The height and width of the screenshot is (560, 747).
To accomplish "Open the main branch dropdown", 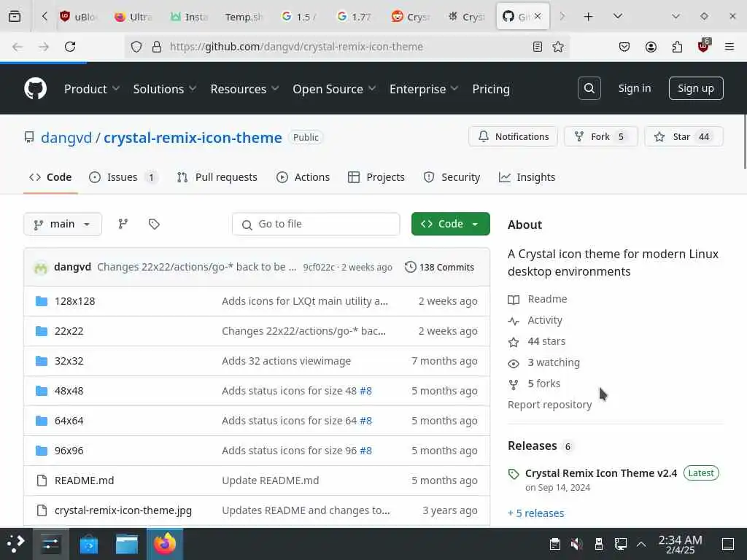I will point(63,224).
